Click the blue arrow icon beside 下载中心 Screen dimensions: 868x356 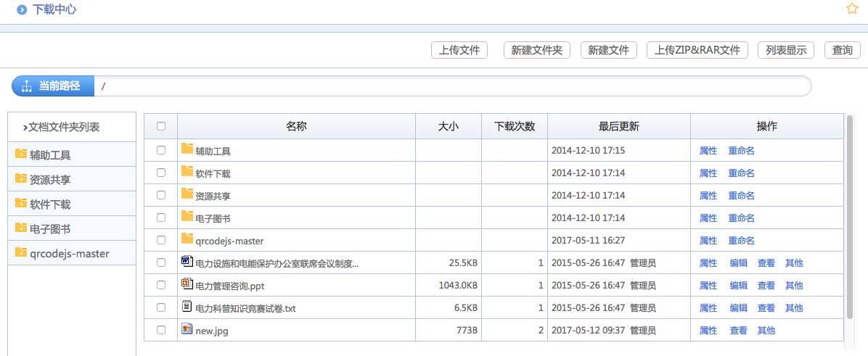(x=22, y=10)
